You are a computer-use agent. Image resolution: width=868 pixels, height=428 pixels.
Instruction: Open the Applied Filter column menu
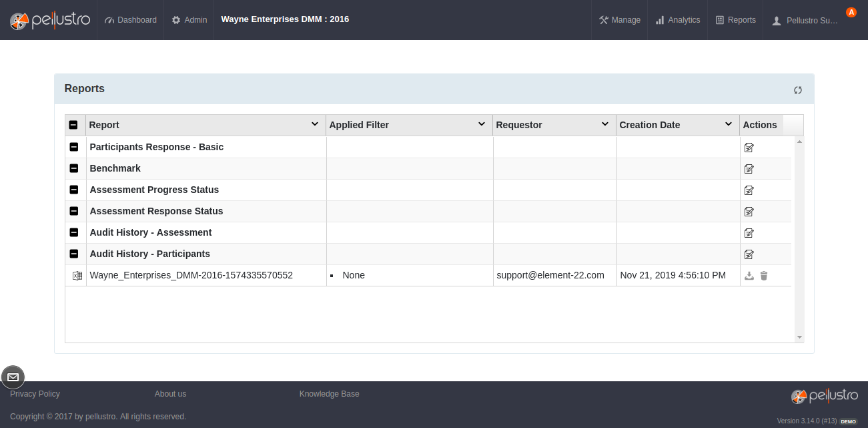(482, 124)
